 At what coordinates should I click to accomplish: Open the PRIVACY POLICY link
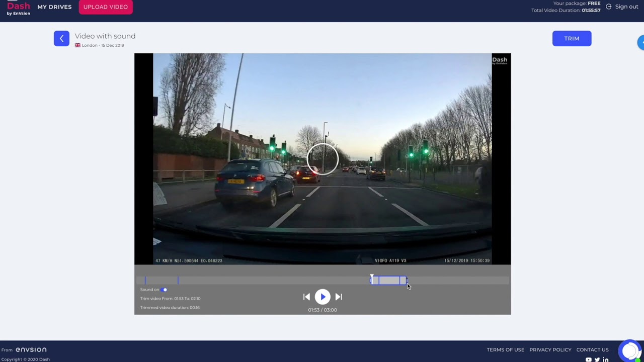tap(550, 350)
